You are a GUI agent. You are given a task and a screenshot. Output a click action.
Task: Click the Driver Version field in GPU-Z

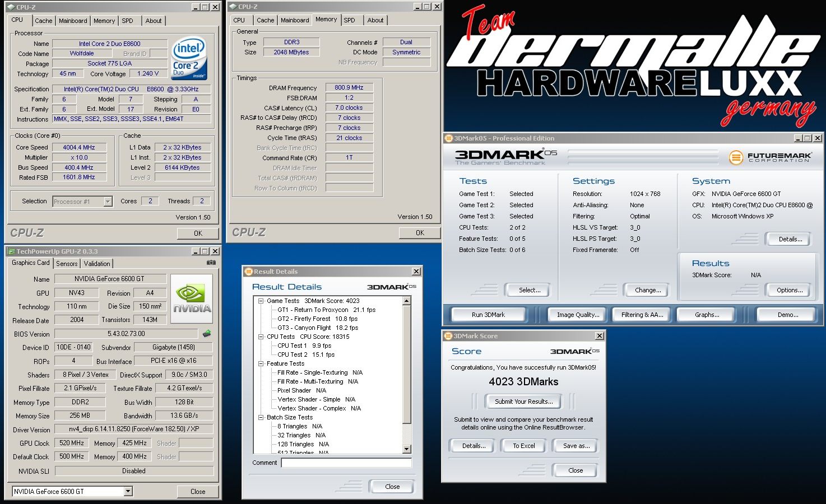point(133,429)
